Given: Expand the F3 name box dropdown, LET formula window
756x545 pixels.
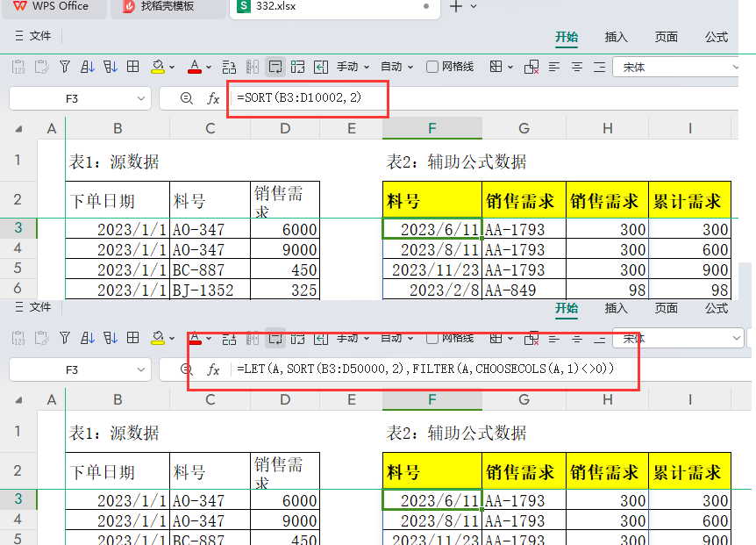Looking at the screenshot, I should tap(141, 369).
